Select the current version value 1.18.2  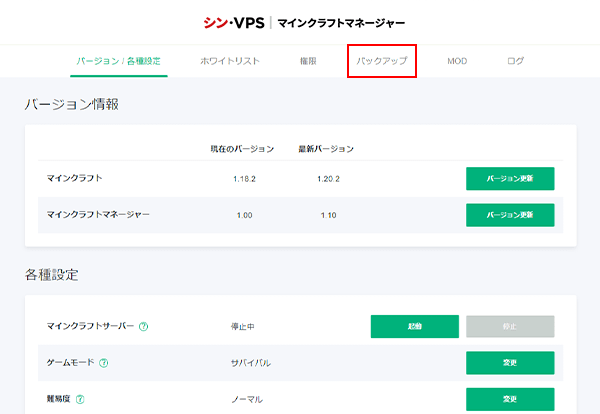tap(245, 179)
